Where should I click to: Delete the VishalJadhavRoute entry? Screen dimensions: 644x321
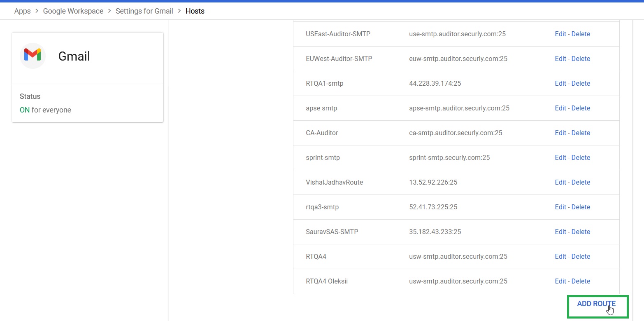pos(581,183)
